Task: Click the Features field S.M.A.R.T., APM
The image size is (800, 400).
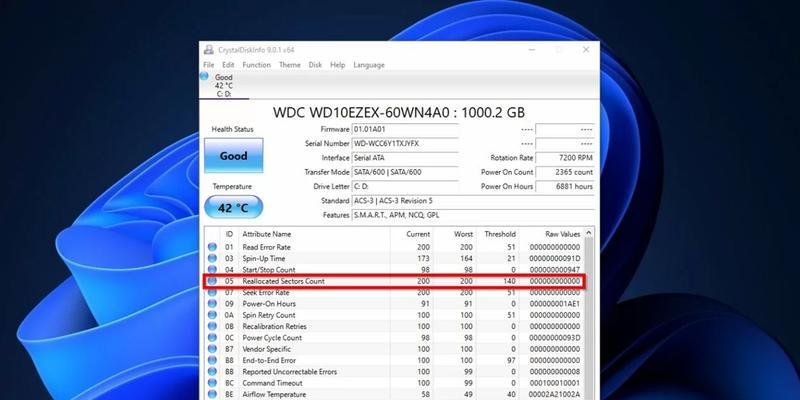Action: 473,215
